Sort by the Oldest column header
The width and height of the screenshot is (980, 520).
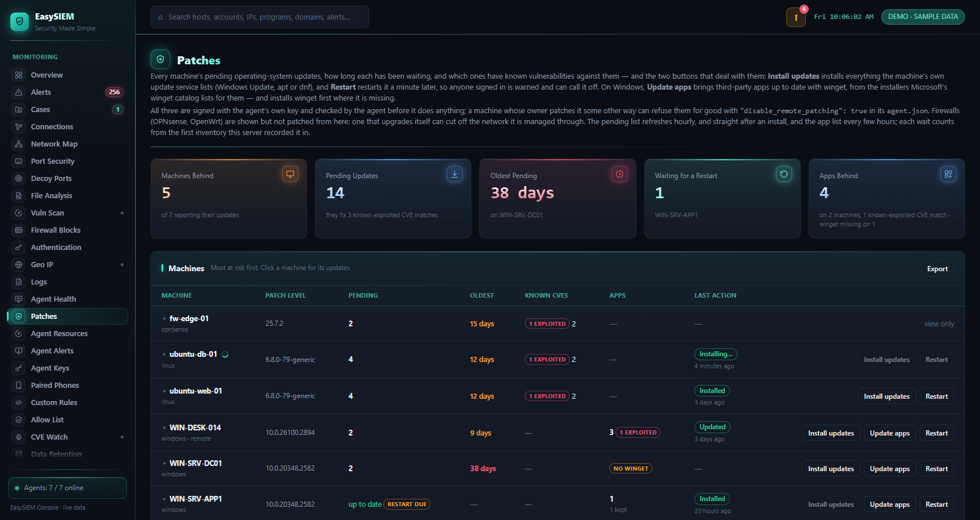[x=482, y=295]
